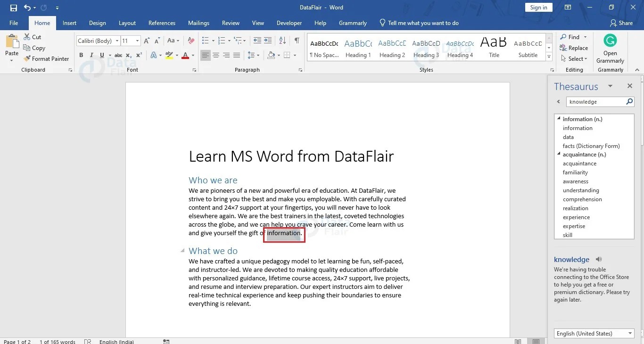Toggle italic formatting

click(91, 55)
